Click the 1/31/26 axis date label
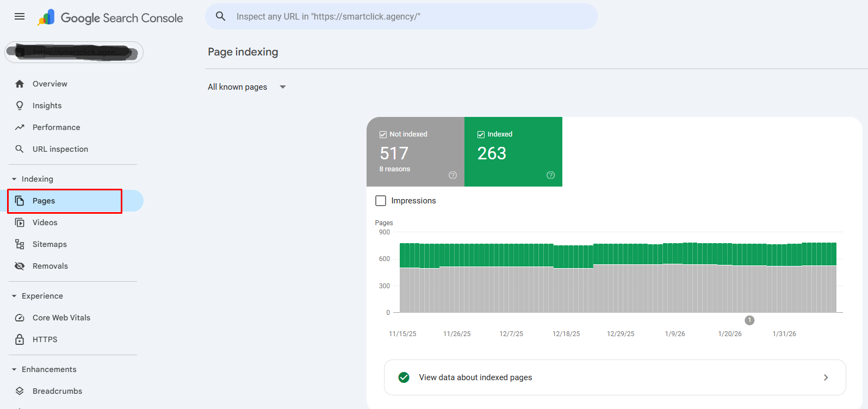The height and width of the screenshot is (409, 868). [x=784, y=334]
